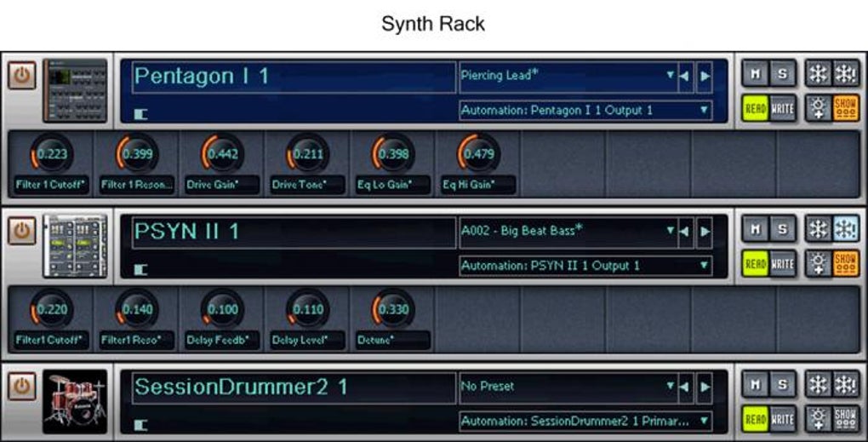
Task: Toggle automation READ on PSYN II 1
Action: [755, 264]
